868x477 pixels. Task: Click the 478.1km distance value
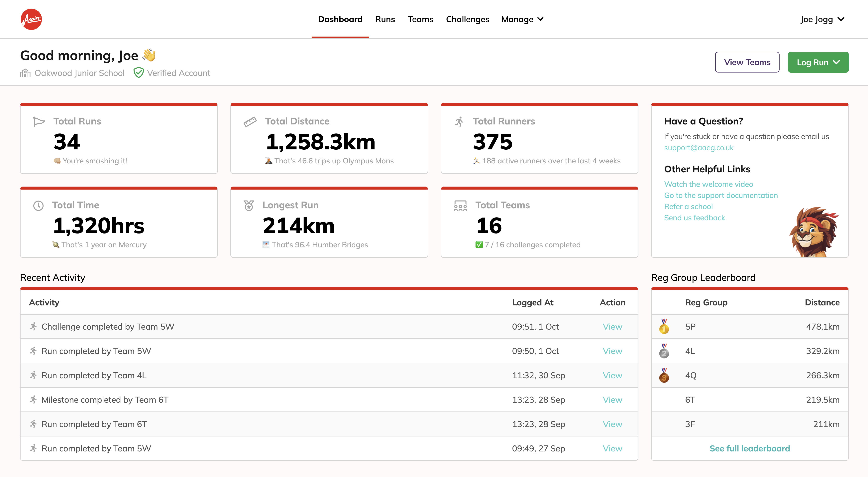[822, 327]
